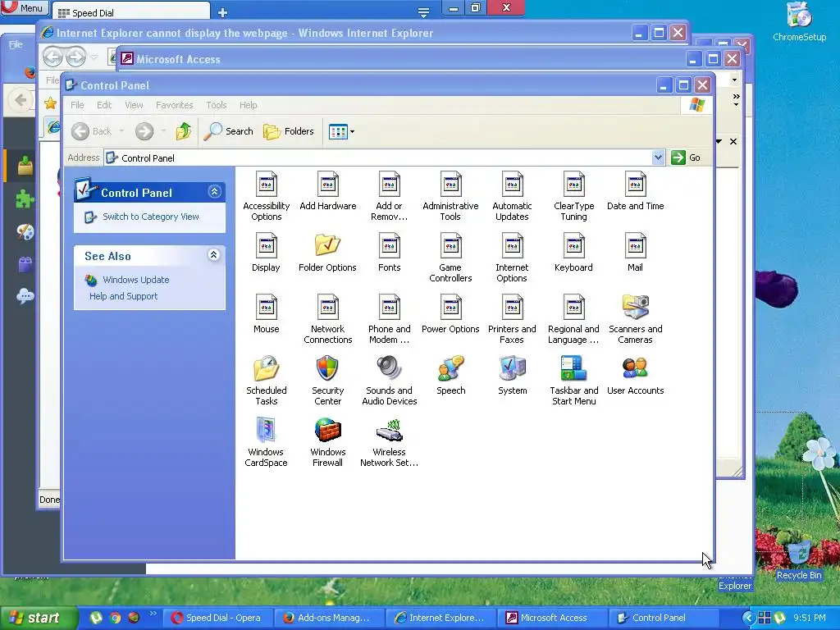Switch to Add-ons Manager taskbar button
Viewport: 840px width, 630px height.
(328, 618)
